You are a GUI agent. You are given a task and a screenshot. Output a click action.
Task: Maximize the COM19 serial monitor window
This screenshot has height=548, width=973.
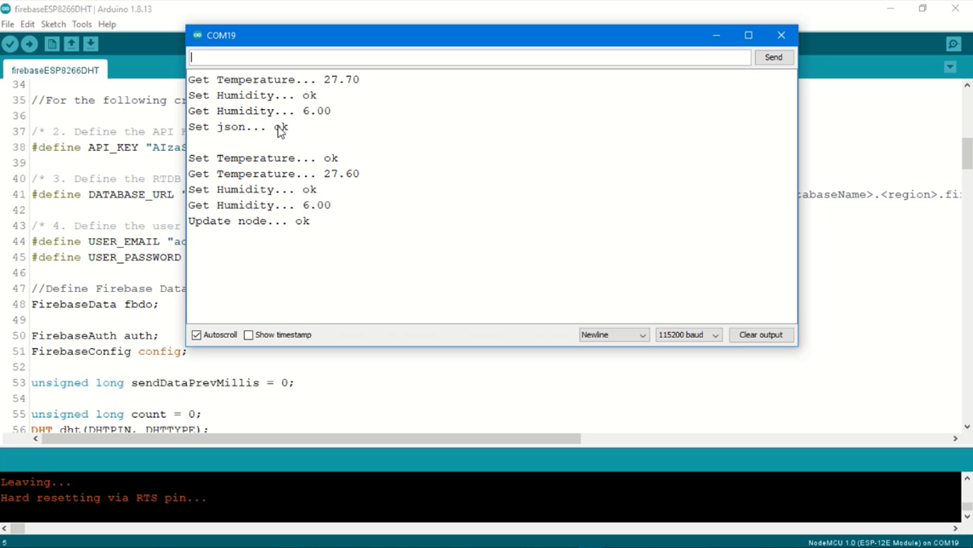[748, 35]
